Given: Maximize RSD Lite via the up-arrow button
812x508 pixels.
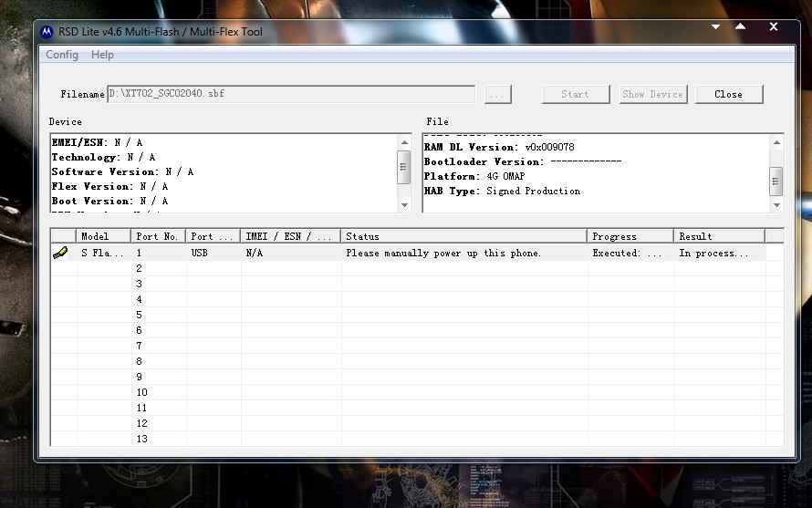Looking at the screenshot, I should (x=741, y=26).
